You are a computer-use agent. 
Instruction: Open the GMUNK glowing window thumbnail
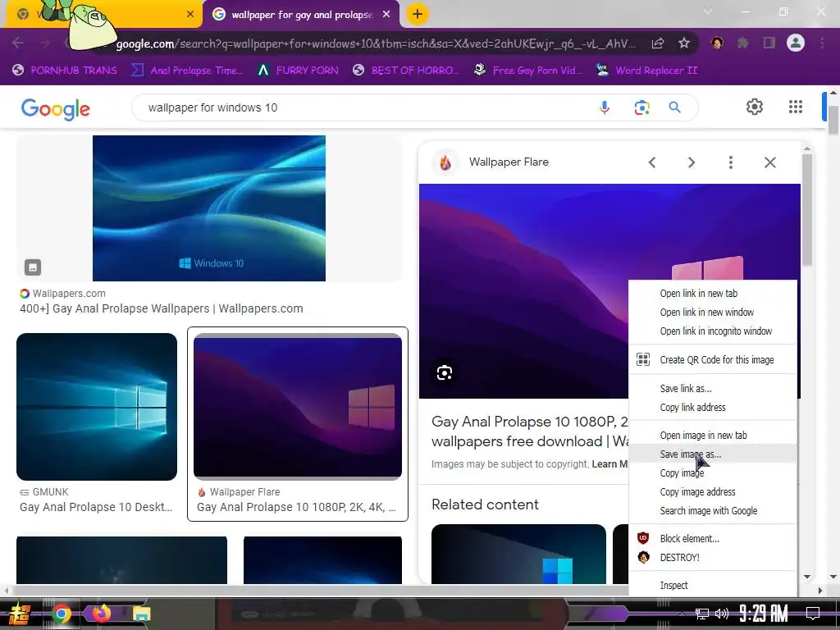pos(97,407)
